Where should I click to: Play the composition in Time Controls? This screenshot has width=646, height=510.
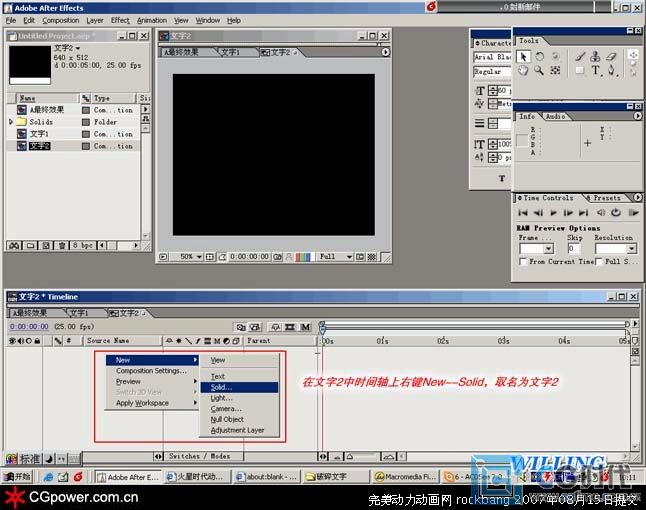553,213
